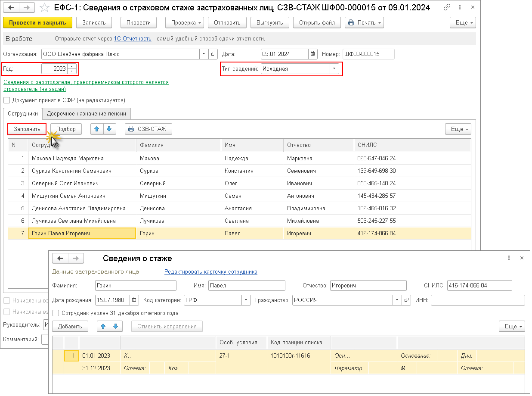Print the СЗВ-СТАЖ form from the employees tab
This screenshot has height=396, width=532.
click(148, 129)
